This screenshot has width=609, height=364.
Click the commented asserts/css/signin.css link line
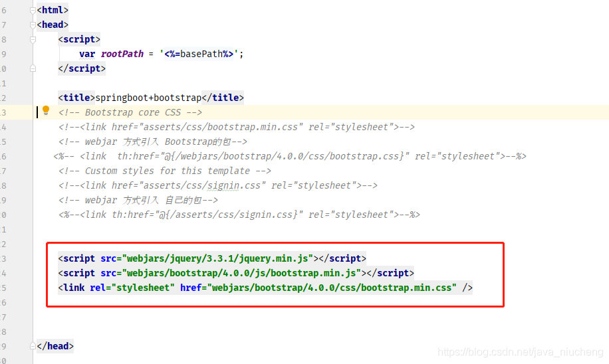click(218, 185)
